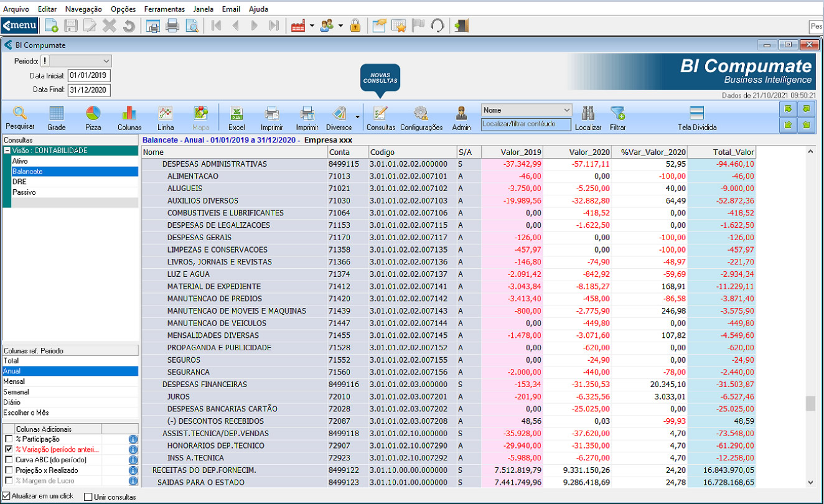Click the Localizar binoculars icon
The image size is (824, 504).
coord(588,113)
